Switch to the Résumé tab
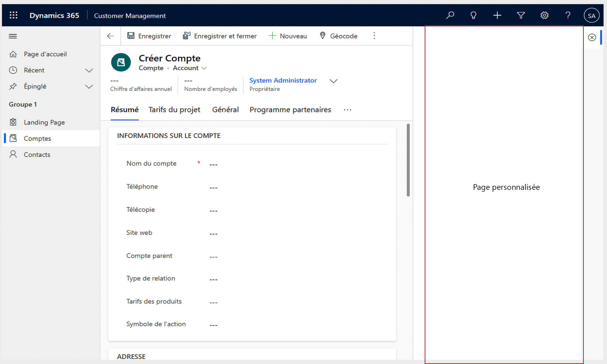This screenshot has height=364, width=607. point(124,110)
